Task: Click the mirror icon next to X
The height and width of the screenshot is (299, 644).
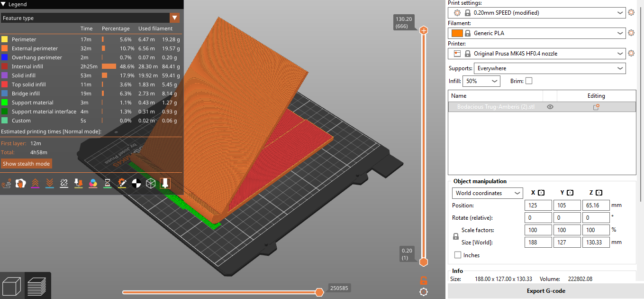Action: point(541,193)
